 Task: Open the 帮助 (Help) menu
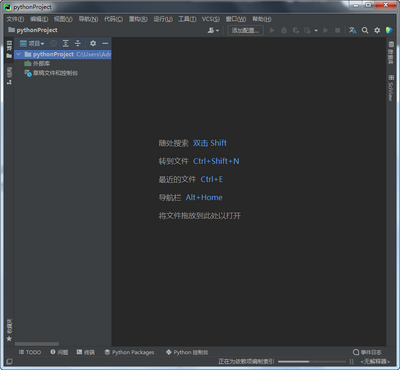click(262, 19)
